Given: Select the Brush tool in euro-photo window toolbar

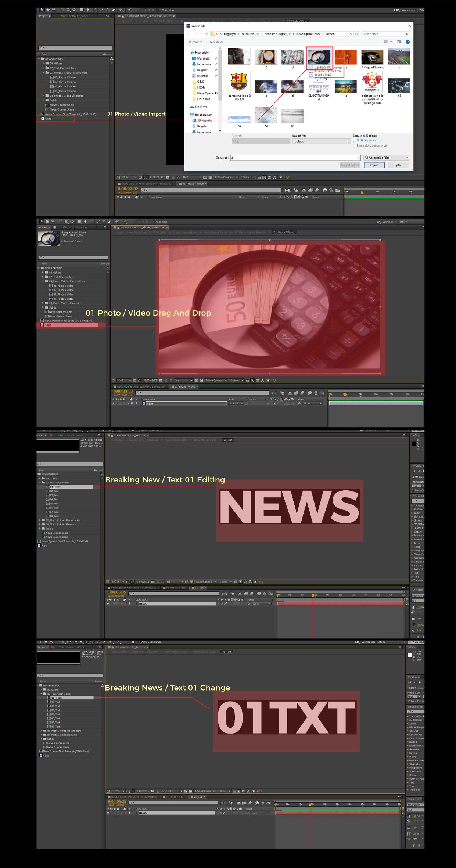Looking at the screenshot, I should tap(99, 221).
